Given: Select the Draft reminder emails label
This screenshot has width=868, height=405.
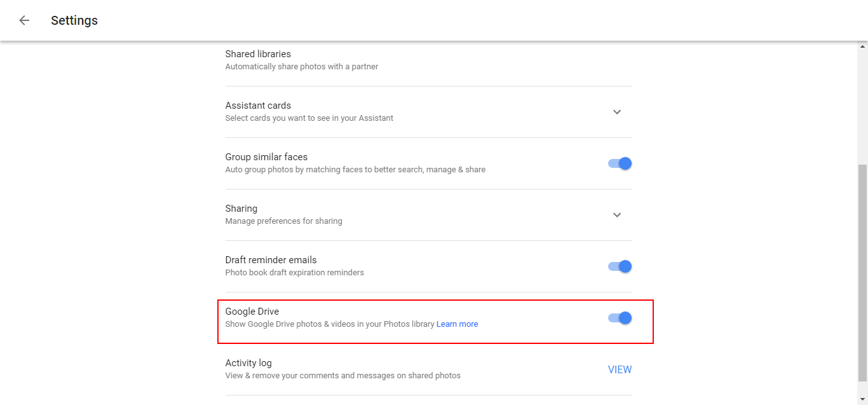Looking at the screenshot, I should (x=271, y=260).
